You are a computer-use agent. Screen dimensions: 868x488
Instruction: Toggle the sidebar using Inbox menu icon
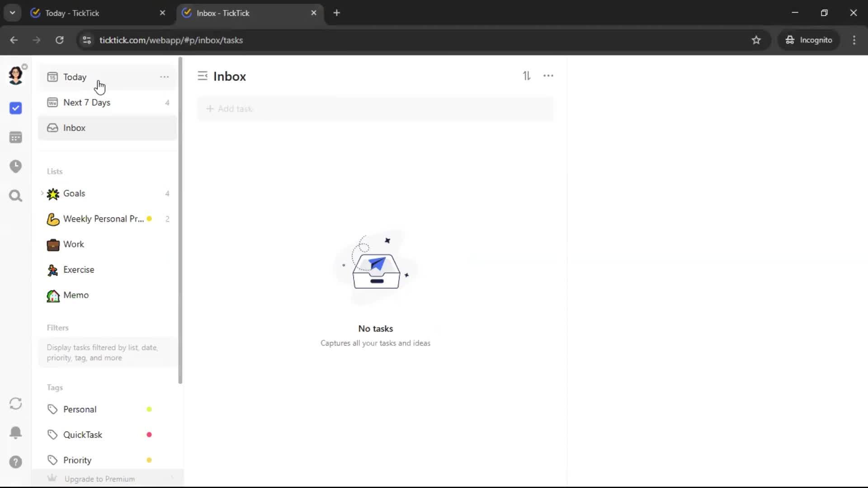(x=203, y=76)
